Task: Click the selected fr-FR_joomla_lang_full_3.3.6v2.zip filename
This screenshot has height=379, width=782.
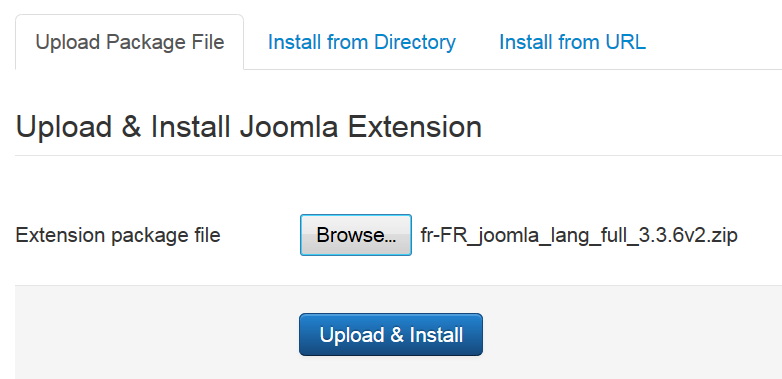Action: 579,235
